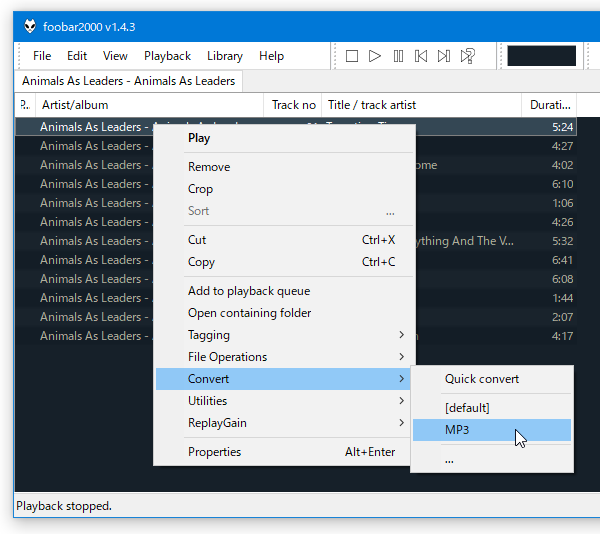Choose Play in the context menu
Screen dimensions: 600x534
(284, 138)
